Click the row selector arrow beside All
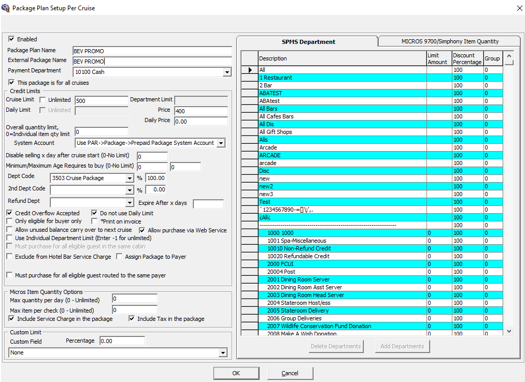The height and width of the screenshot is (382, 525). (x=249, y=70)
